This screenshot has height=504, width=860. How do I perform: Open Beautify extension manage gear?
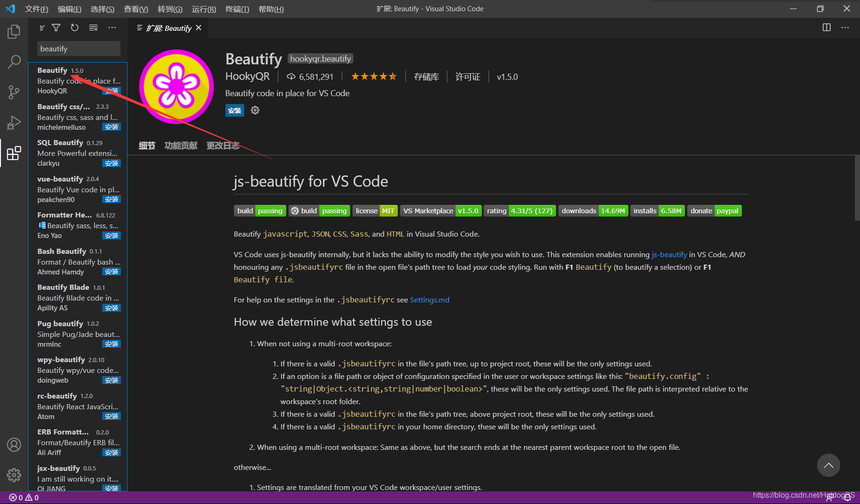[255, 110]
